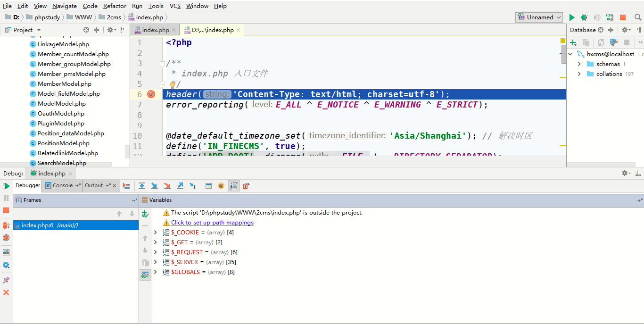The height and width of the screenshot is (324, 644).
Task: Show execution point in debugger toolbar
Action: click(x=126, y=186)
